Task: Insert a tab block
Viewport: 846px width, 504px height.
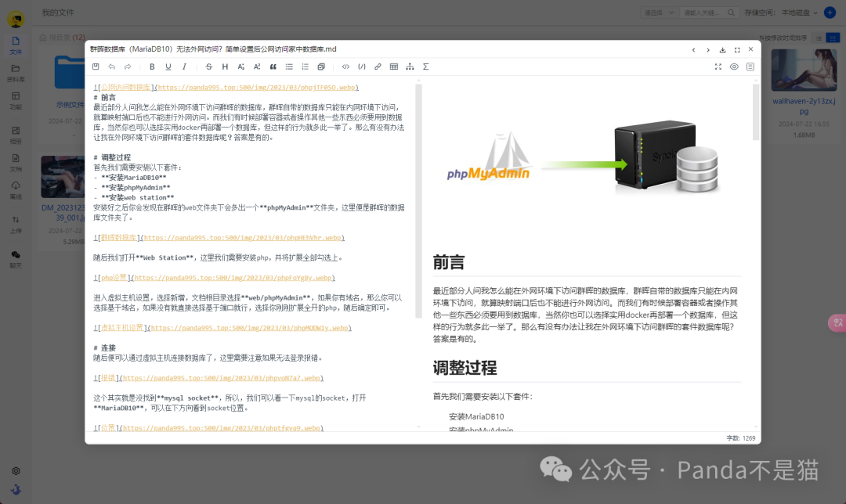Action: 321,67
